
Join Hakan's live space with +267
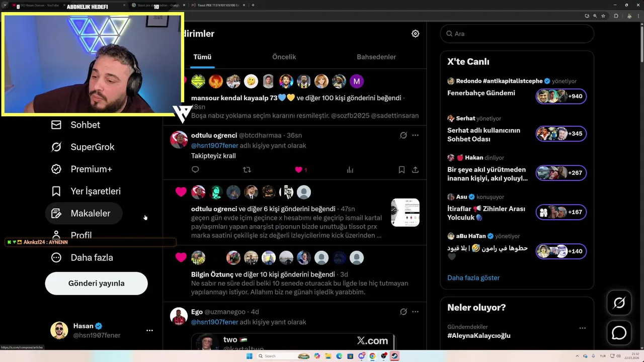coord(561,173)
